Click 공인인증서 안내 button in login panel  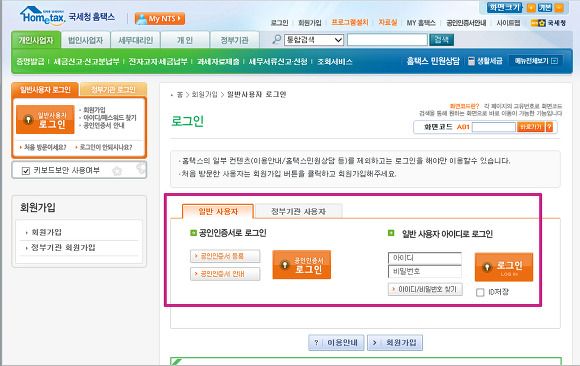[x=225, y=274]
